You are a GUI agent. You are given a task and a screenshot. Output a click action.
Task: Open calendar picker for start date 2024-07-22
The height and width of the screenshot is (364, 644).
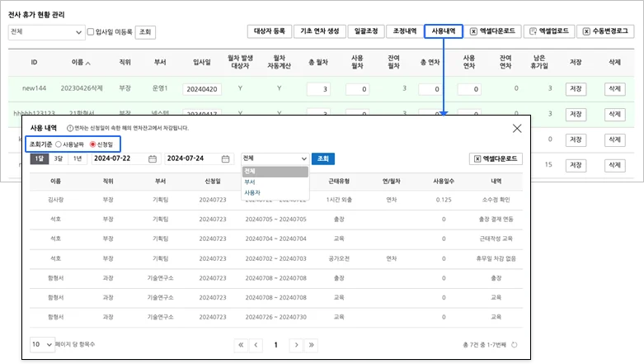tap(153, 158)
